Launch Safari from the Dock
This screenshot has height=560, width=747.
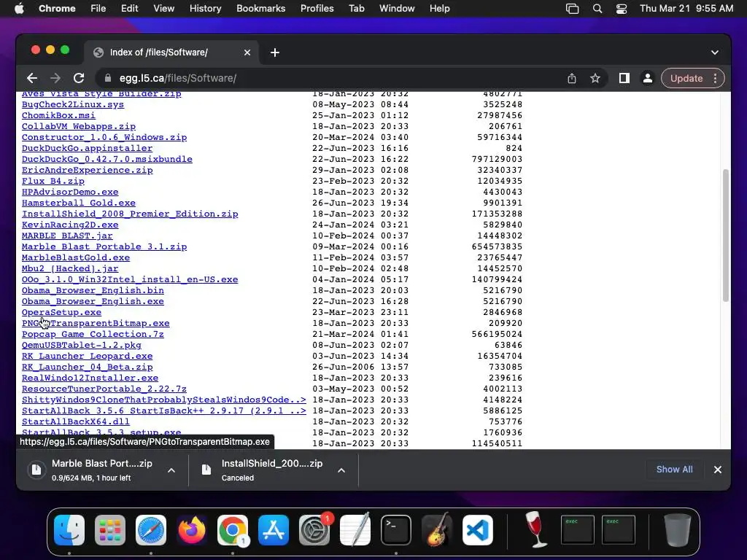pyautogui.click(x=151, y=530)
